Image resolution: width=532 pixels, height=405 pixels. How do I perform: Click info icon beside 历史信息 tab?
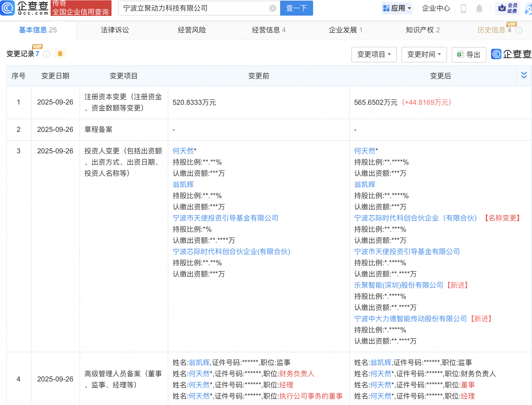click(519, 30)
